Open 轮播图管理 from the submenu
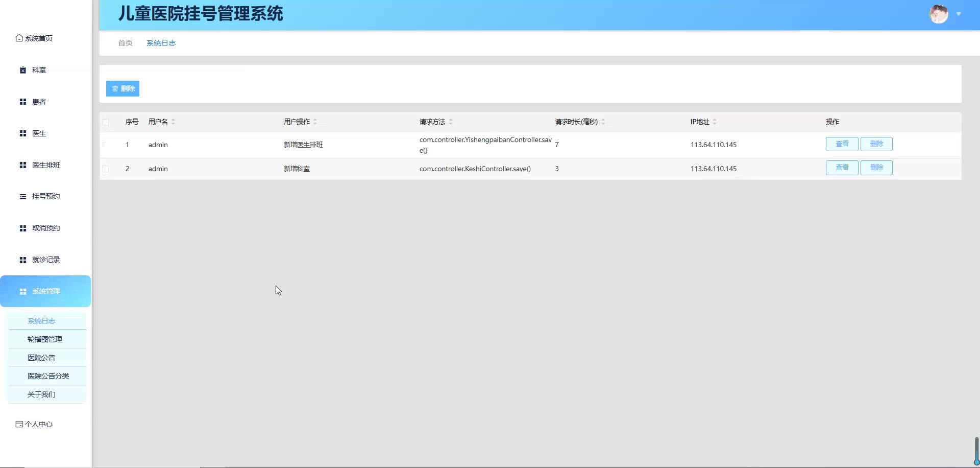This screenshot has width=980, height=468. 45,339
